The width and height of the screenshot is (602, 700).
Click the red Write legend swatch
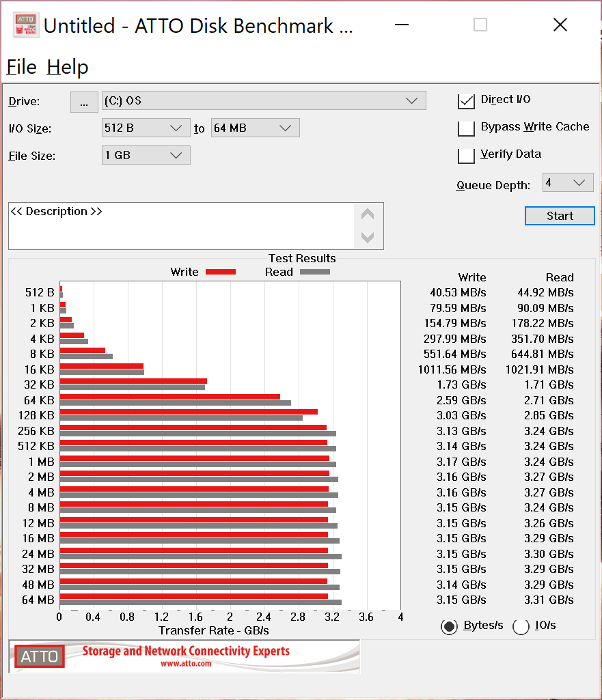click(x=221, y=272)
